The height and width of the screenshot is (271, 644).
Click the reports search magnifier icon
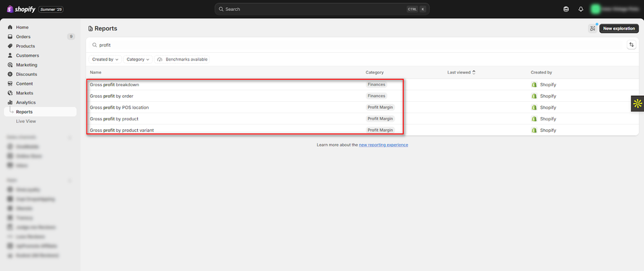(x=95, y=45)
